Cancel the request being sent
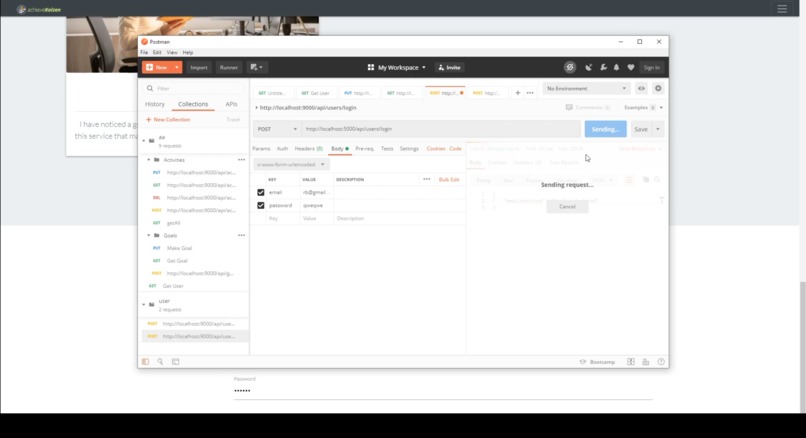This screenshot has height=438, width=806. tap(567, 207)
